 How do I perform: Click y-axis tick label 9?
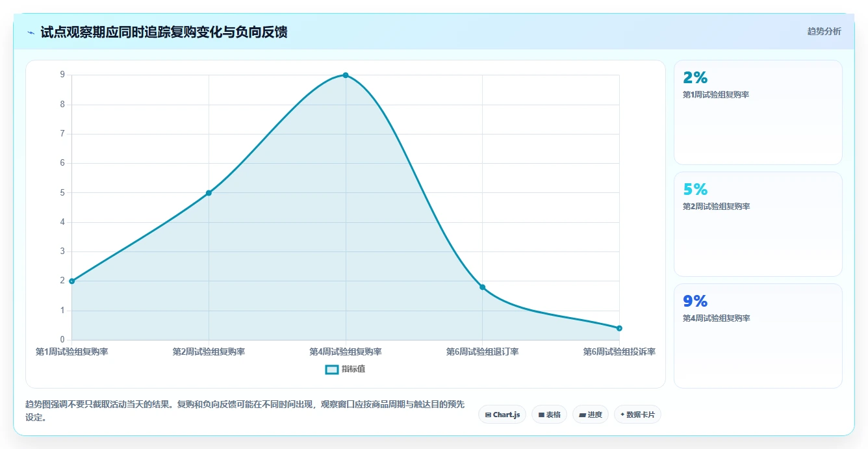click(x=62, y=75)
